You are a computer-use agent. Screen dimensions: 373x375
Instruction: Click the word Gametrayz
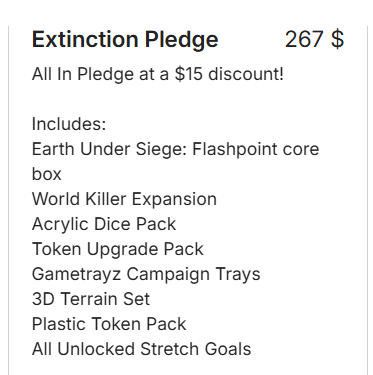76,274
